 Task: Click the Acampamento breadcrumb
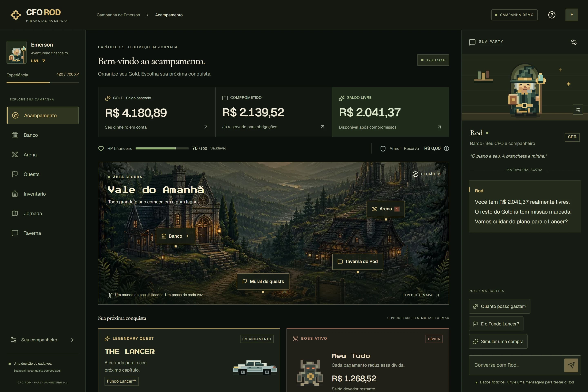[169, 15]
